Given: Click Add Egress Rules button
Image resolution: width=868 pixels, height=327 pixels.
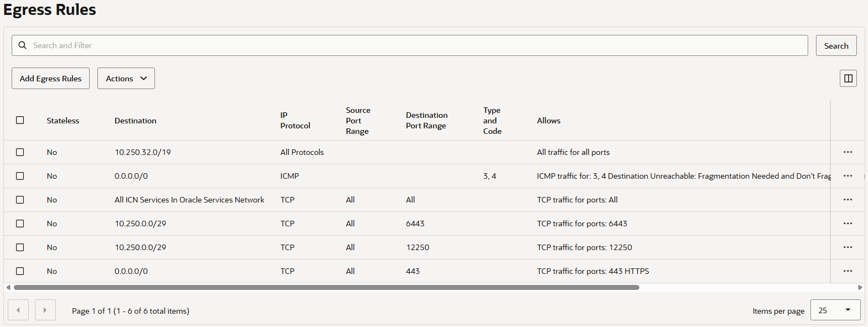Looking at the screenshot, I should [x=50, y=79].
